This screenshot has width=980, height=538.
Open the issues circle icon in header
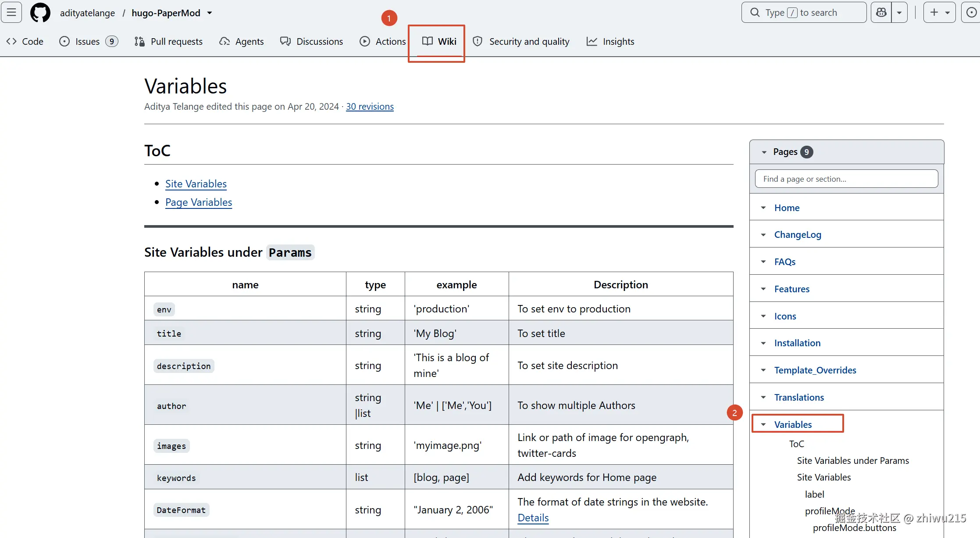click(x=971, y=12)
